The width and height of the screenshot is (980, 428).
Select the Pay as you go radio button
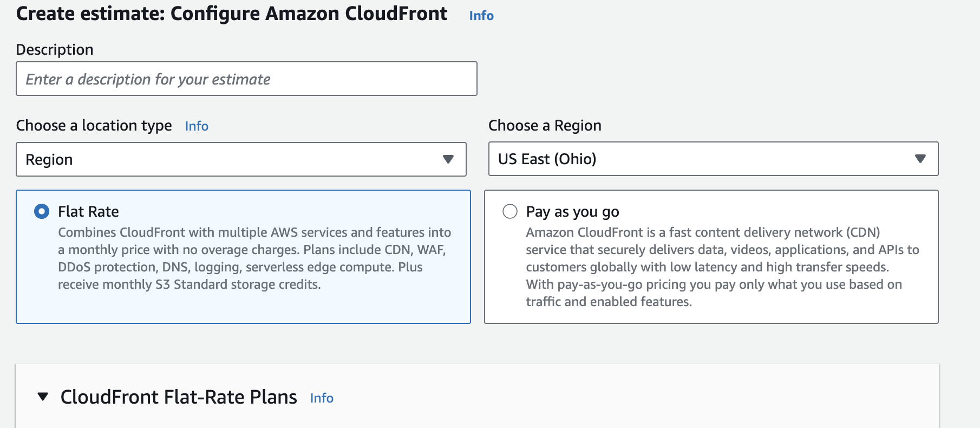pyautogui.click(x=509, y=211)
